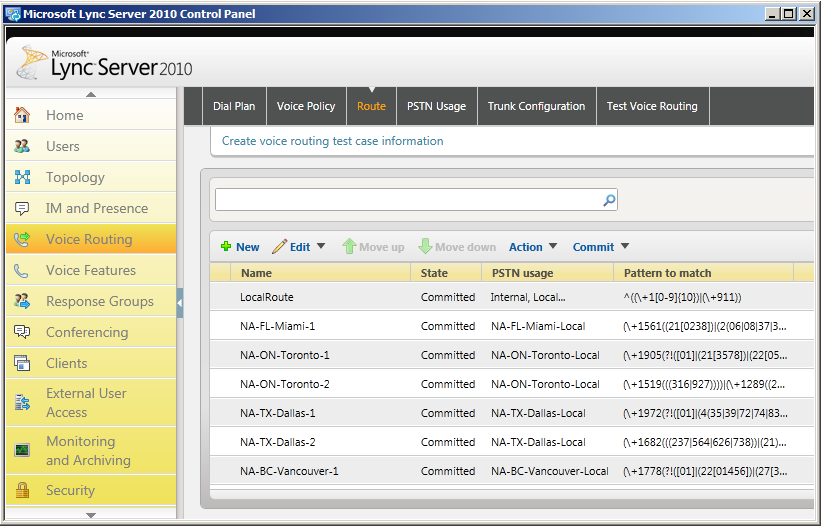The image size is (821, 526).
Task: Click the Home house icon in sidebar
Action: [22, 115]
